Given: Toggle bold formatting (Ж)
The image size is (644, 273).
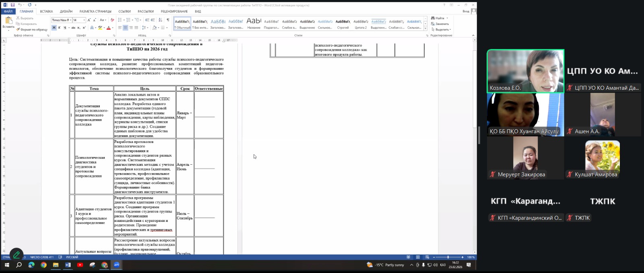Looking at the screenshot, I should [54, 28].
